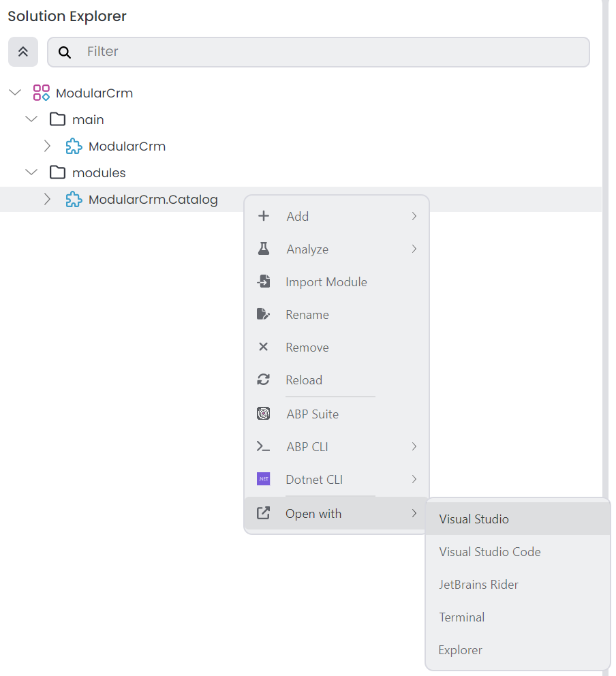The image size is (616, 676).
Task: Collapse the main folder
Action: [31, 119]
